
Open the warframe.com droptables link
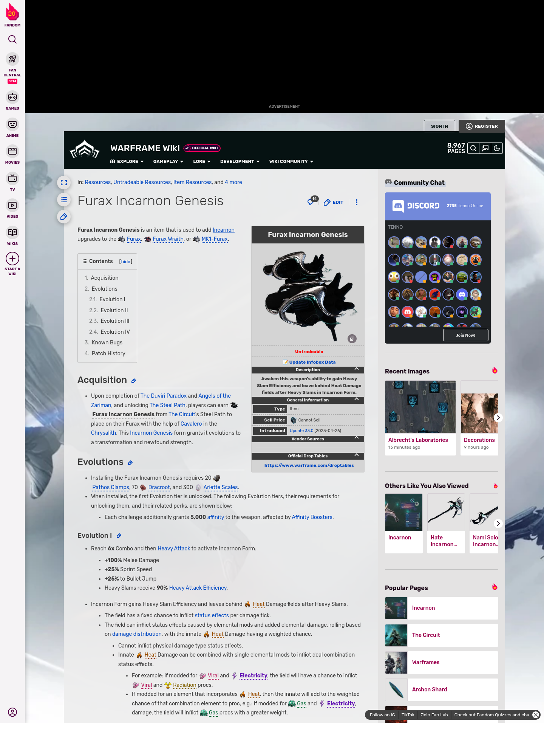click(x=309, y=465)
